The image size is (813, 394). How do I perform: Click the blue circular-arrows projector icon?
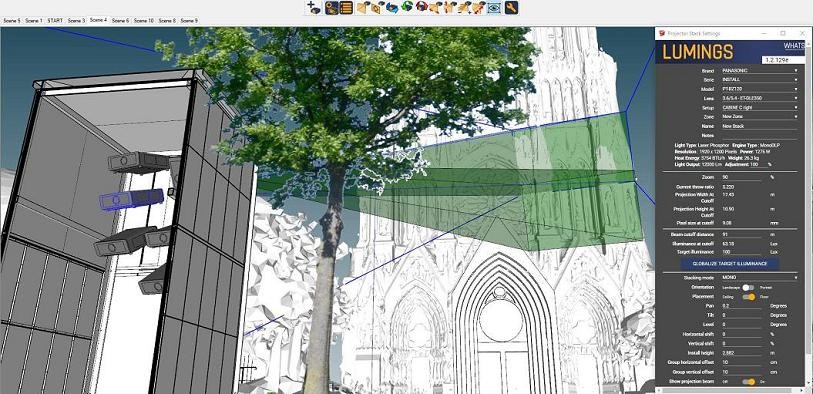[393, 7]
